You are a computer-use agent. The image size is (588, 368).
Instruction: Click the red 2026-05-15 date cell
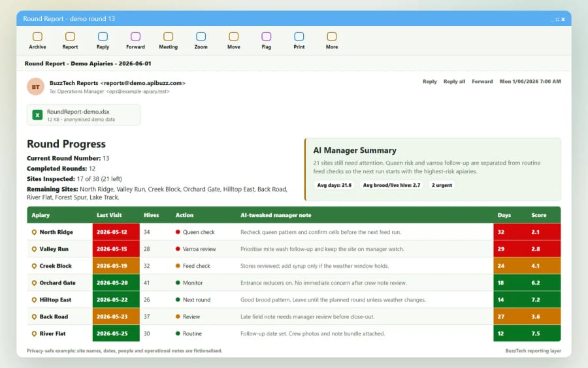coord(116,248)
